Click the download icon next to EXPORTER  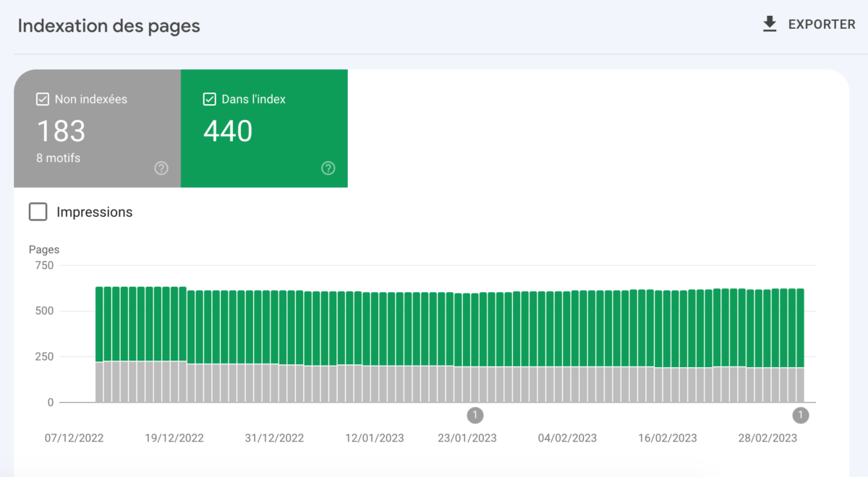(769, 24)
